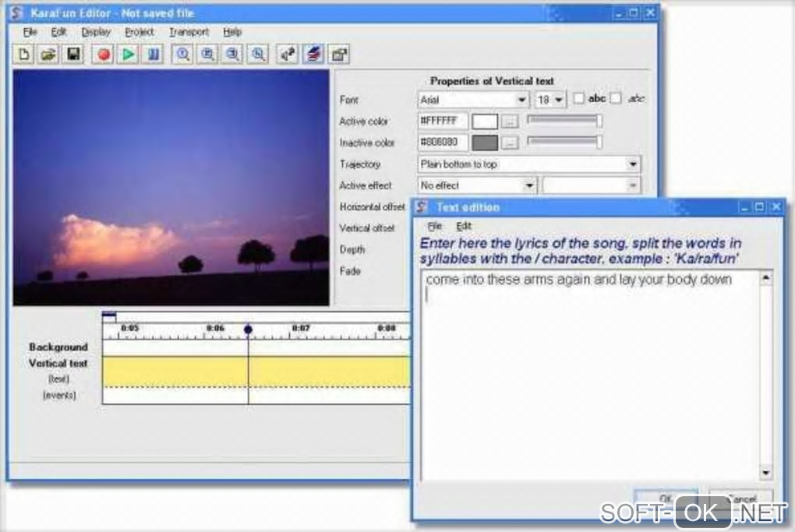Open the properties window toolbar icon
Screen dimensions: 795x532
[x=339, y=55]
